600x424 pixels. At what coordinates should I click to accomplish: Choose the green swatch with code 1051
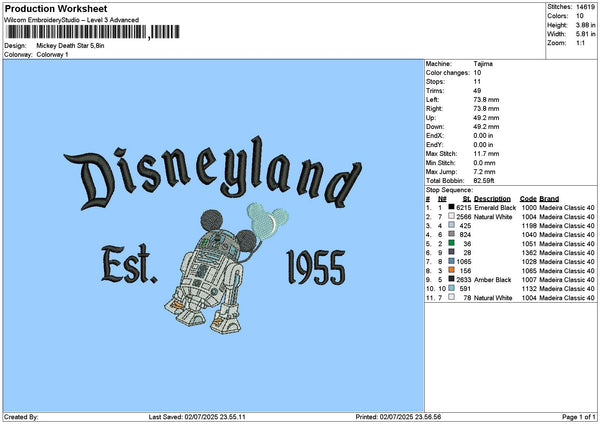tap(452, 243)
